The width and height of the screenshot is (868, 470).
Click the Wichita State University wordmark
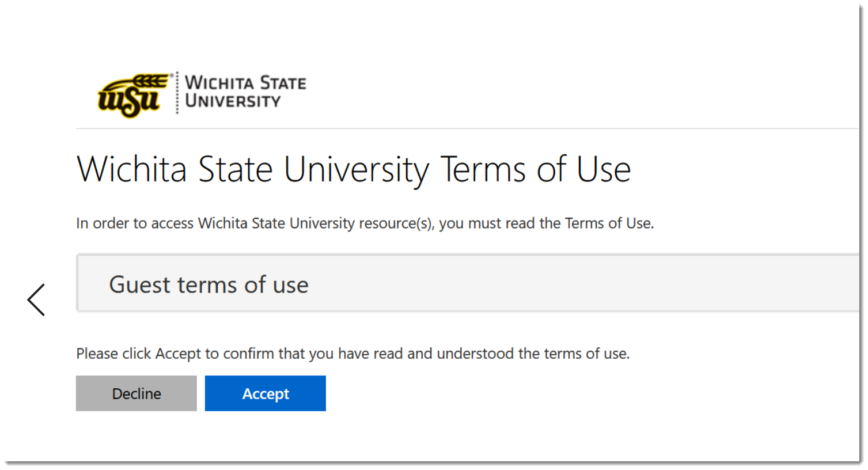point(245,92)
